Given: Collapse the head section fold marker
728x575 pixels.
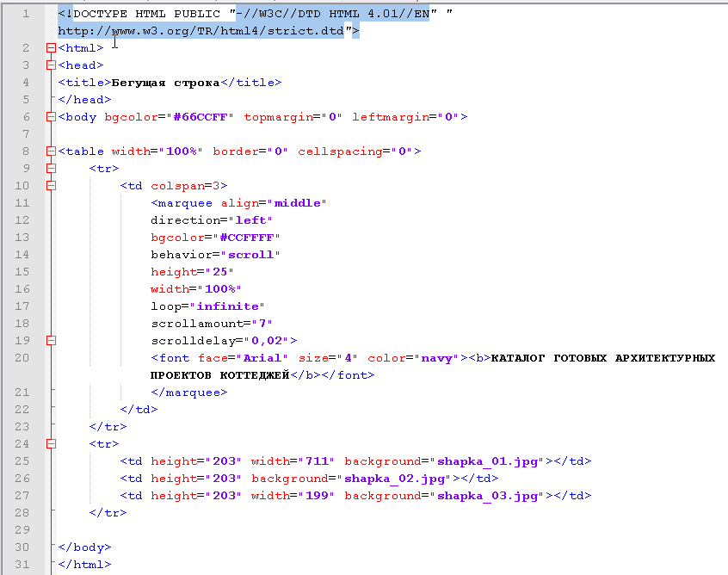Looking at the screenshot, I should point(51,65).
